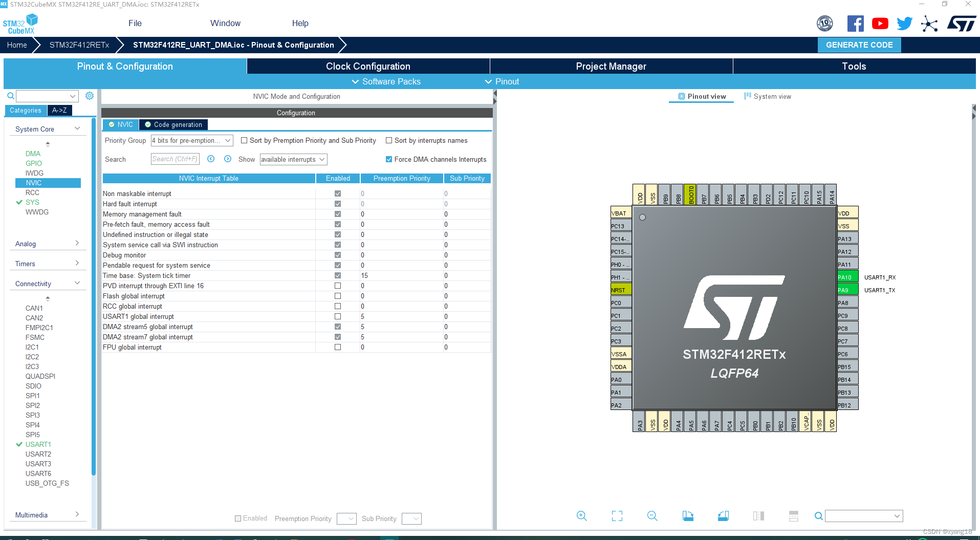Image resolution: width=980 pixels, height=540 pixels.
Task: Open the settings gear next to search
Action: (90, 96)
